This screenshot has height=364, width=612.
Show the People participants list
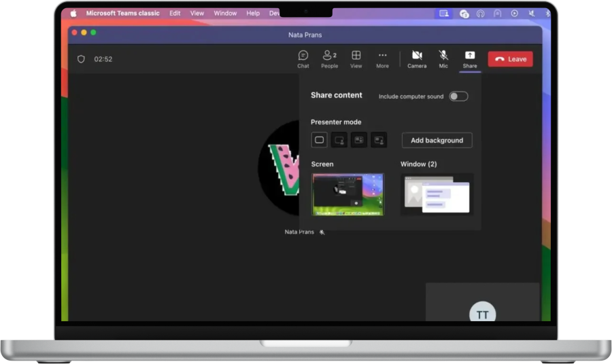click(329, 59)
